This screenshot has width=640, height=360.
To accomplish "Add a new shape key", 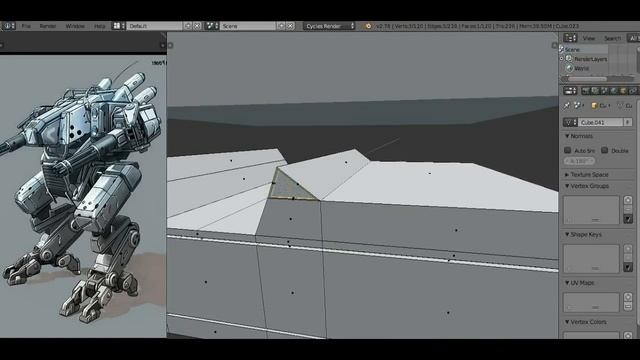I will coord(628,249).
